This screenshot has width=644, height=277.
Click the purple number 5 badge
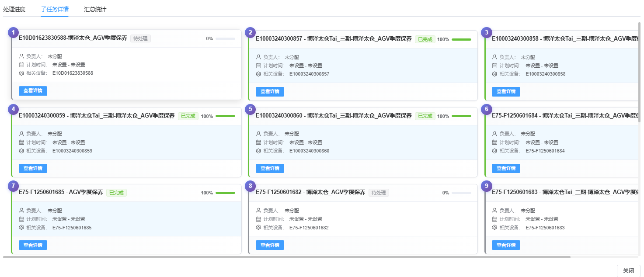250,109
